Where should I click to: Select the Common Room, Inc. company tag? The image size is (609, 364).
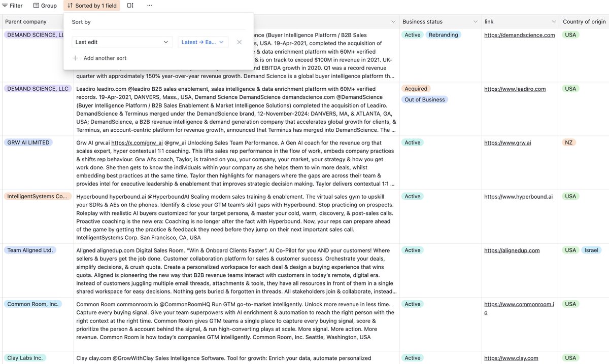[33, 304]
